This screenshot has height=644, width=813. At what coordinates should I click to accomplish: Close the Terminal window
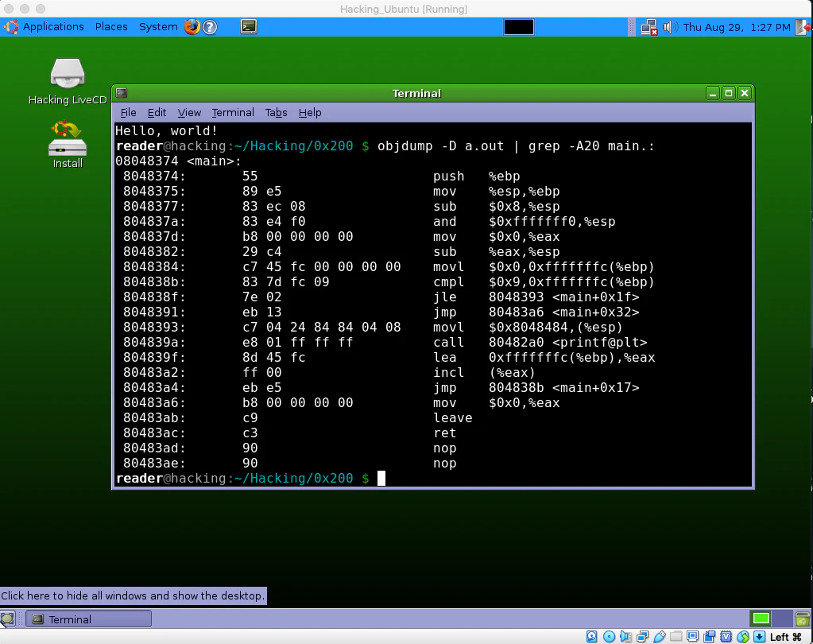click(745, 93)
